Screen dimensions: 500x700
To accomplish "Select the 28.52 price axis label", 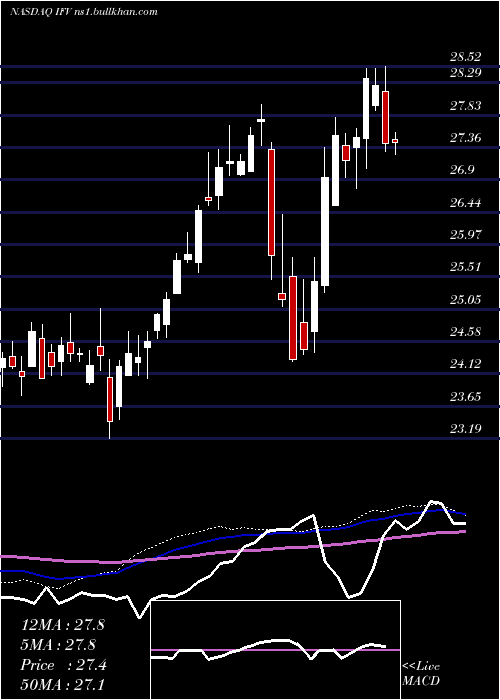I will coord(466,57).
